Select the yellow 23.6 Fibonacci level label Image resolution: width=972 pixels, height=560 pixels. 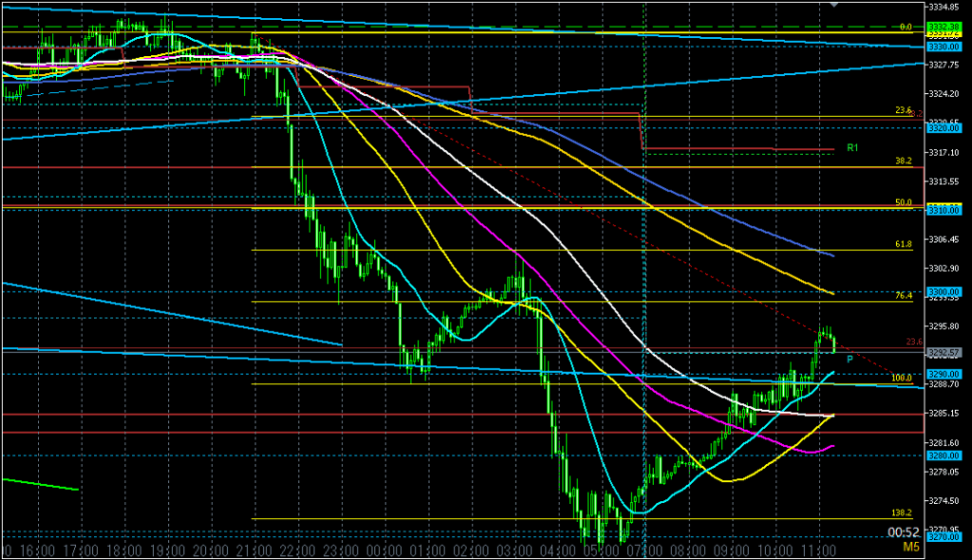click(x=904, y=110)
